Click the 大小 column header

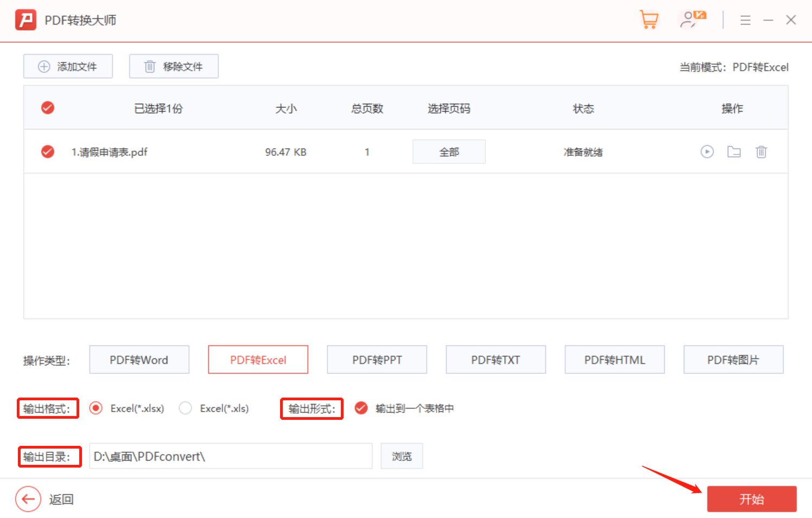(x=286, y=108)
